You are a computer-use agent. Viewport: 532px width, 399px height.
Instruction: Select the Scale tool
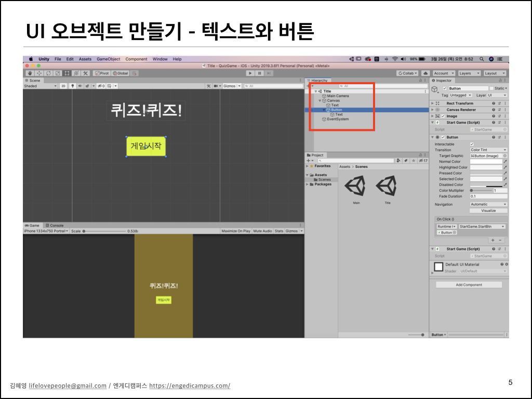tap(58, 73)
